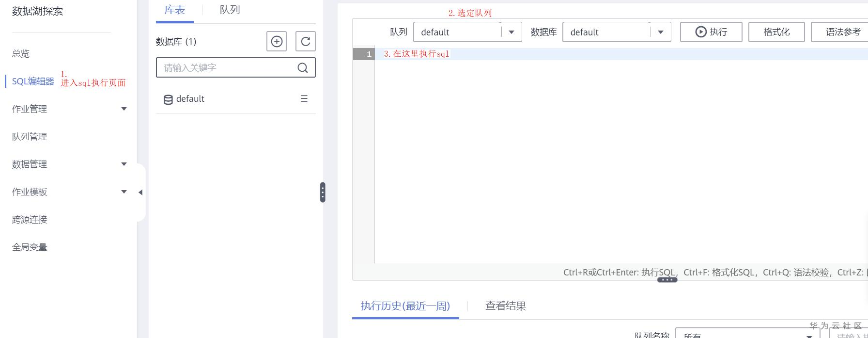Click the 格式化 button
The image size is (868, 338).
pos(776,32)
